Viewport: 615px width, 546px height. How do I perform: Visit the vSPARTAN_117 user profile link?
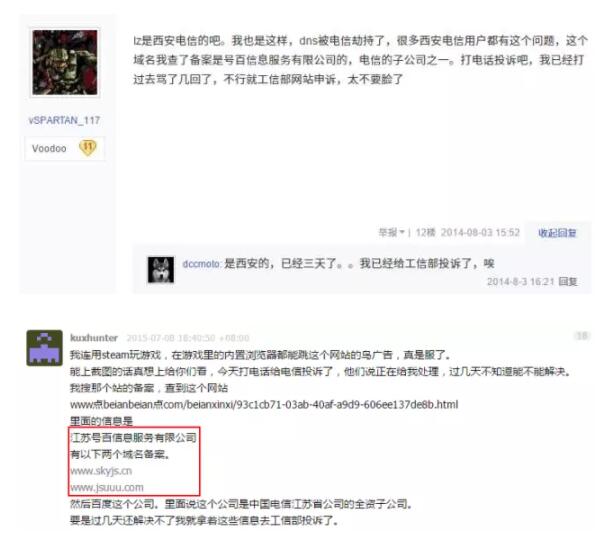[64, 120]
